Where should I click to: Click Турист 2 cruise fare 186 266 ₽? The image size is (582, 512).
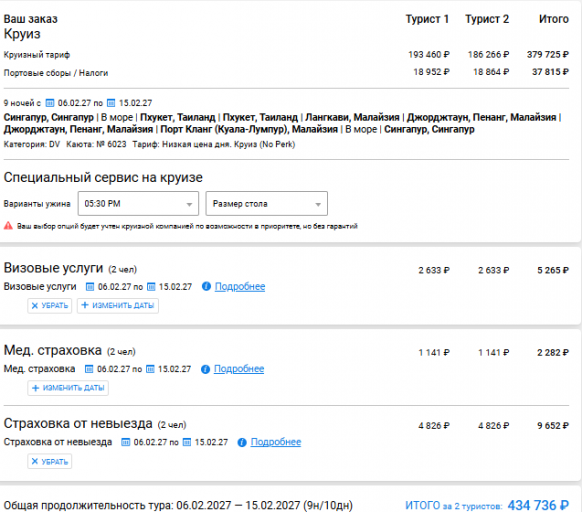(x=488, y=55)
